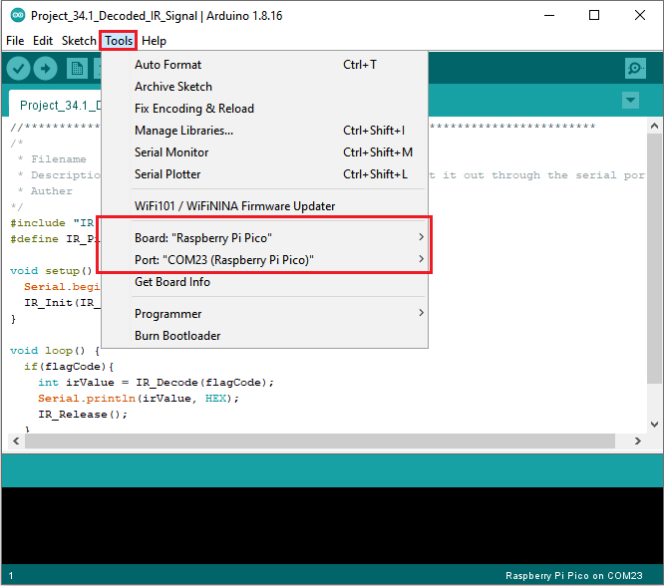
Task: Click the New sketch file icon
Action: point(77,68)
